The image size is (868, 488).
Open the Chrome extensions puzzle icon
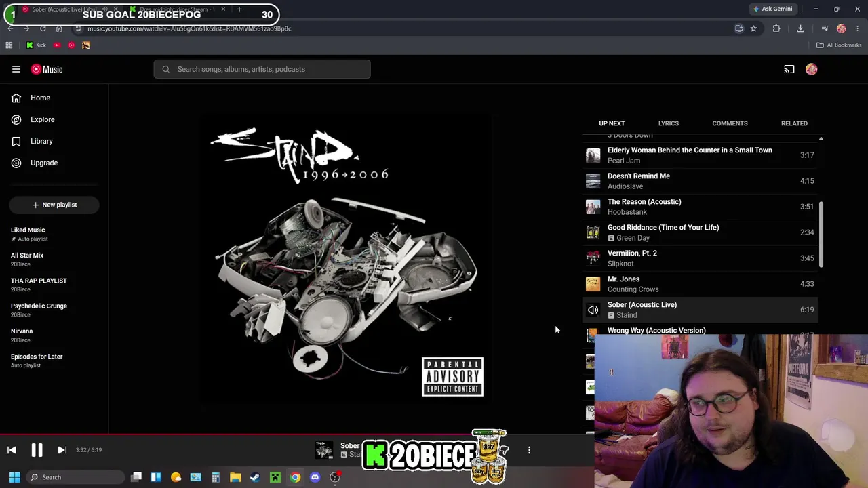coord(776,28)
